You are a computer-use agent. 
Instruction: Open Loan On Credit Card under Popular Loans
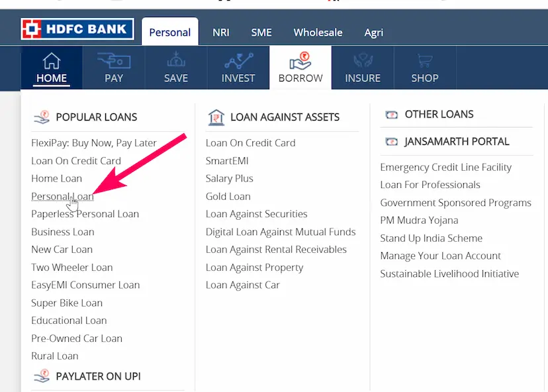[x=76, y=161]
